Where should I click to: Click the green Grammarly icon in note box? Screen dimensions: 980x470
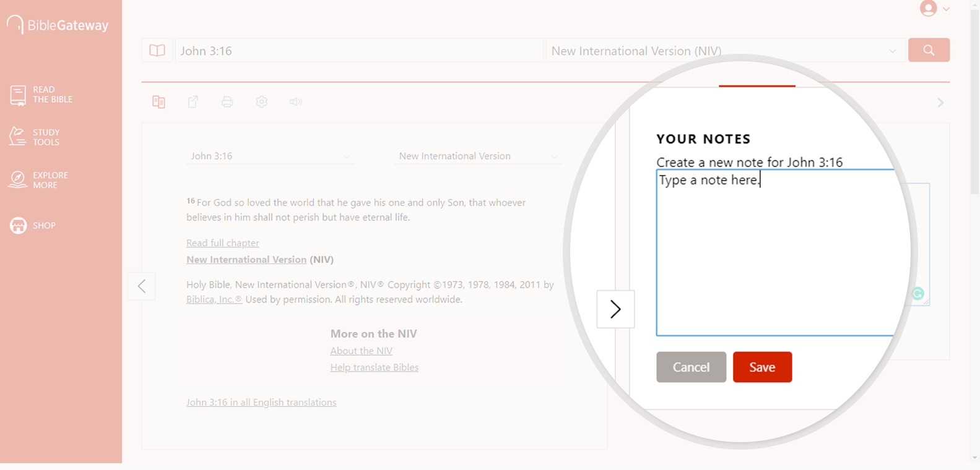(x=918, y=294)
